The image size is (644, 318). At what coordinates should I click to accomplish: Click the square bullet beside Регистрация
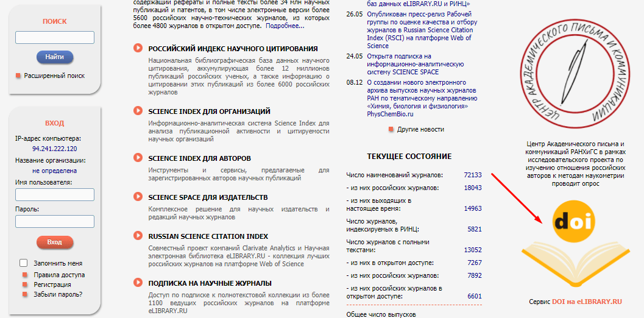25,284
